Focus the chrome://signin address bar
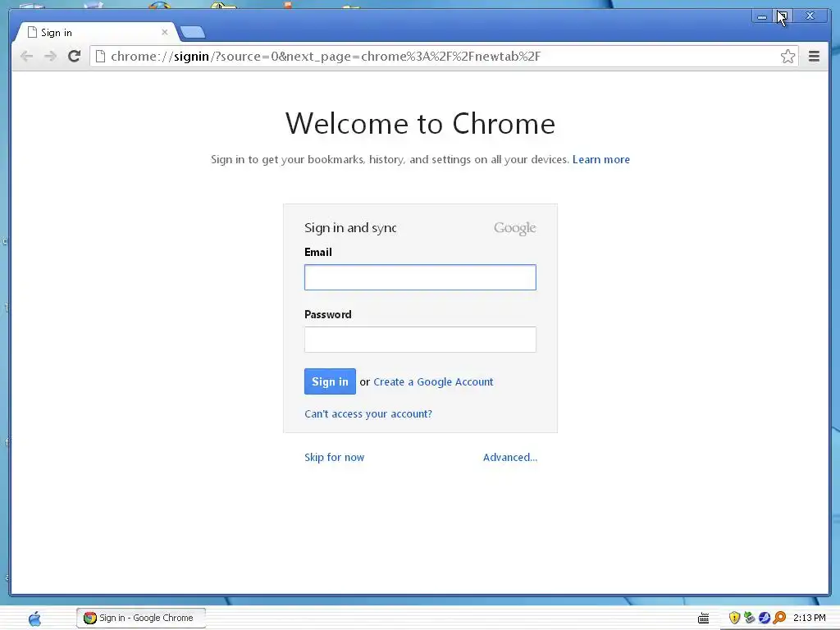The image size is (840, 630). click(x=444, y=57)
